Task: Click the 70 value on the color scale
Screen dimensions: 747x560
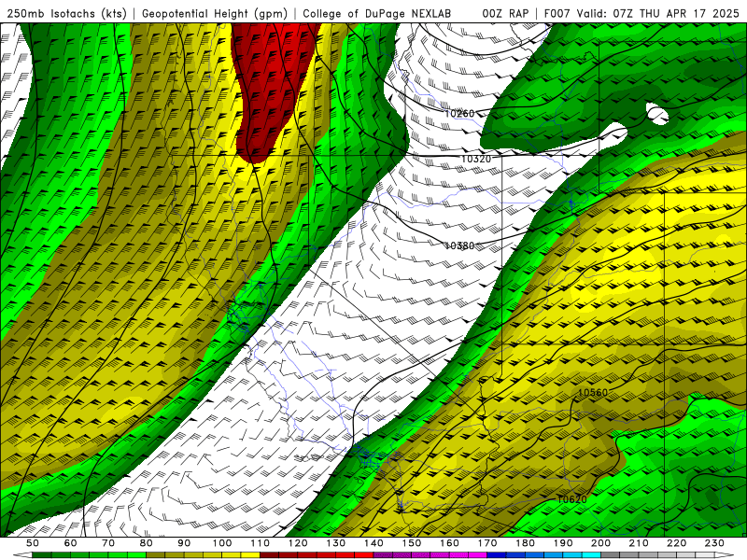Action: pyautogui.click(x=108, y=543)
